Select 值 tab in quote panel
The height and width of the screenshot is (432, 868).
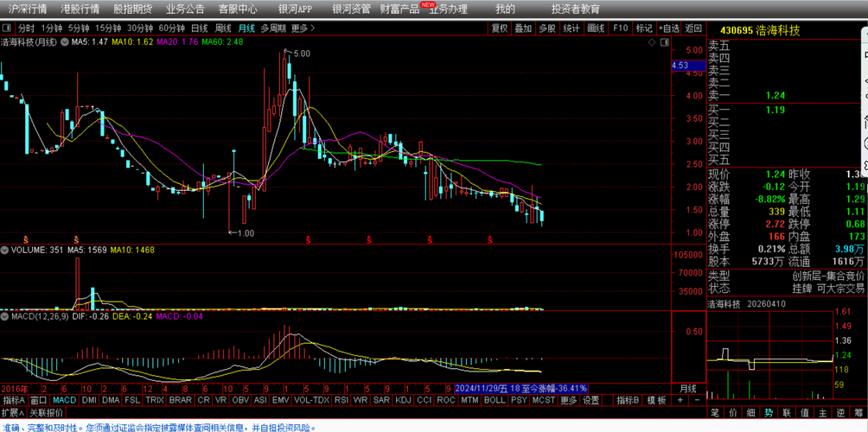point(804,412)
